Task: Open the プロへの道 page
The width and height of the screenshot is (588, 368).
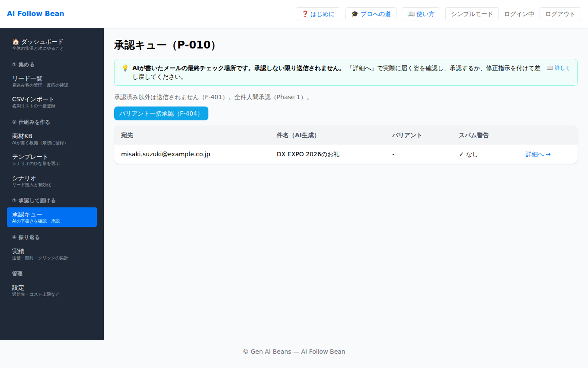Action: (x=371, y=14)
